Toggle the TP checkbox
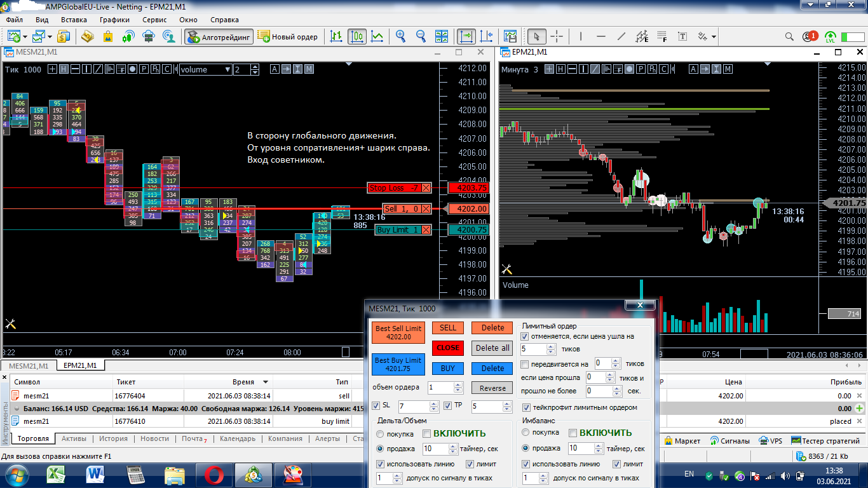868x488 pixels. pos(448,405)
